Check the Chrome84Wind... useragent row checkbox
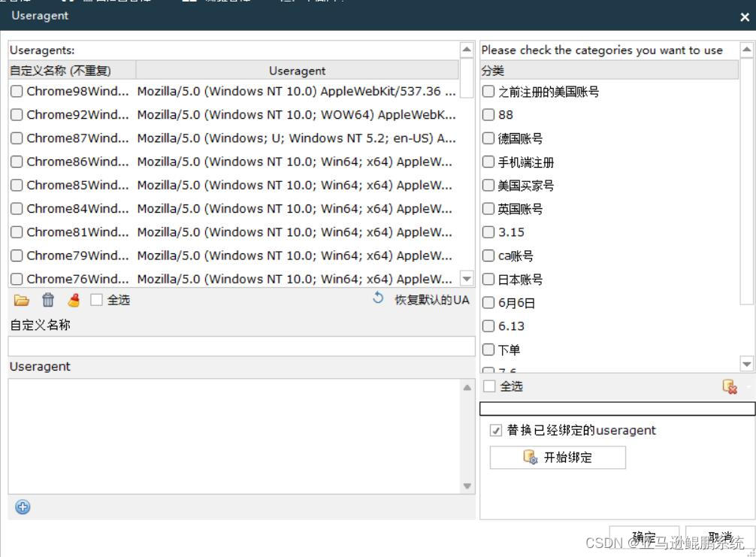 [17, 209]
